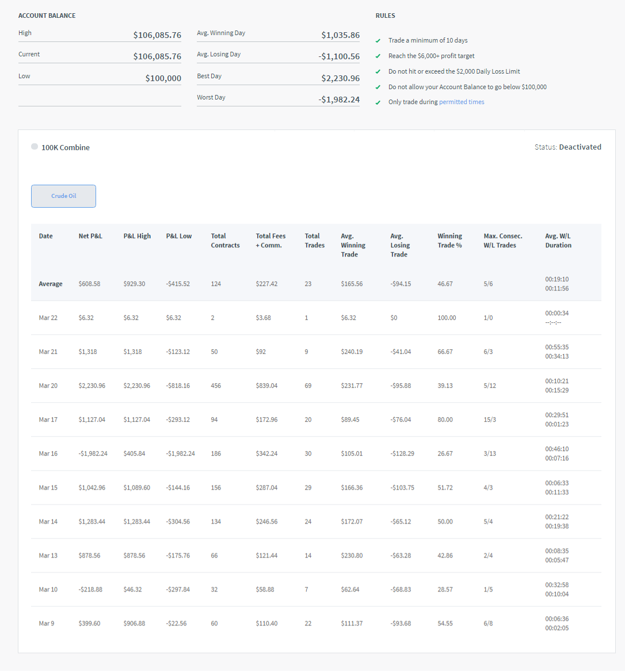Click the 100K Combine title
This screenshot has width=625, height=672.
66,148
